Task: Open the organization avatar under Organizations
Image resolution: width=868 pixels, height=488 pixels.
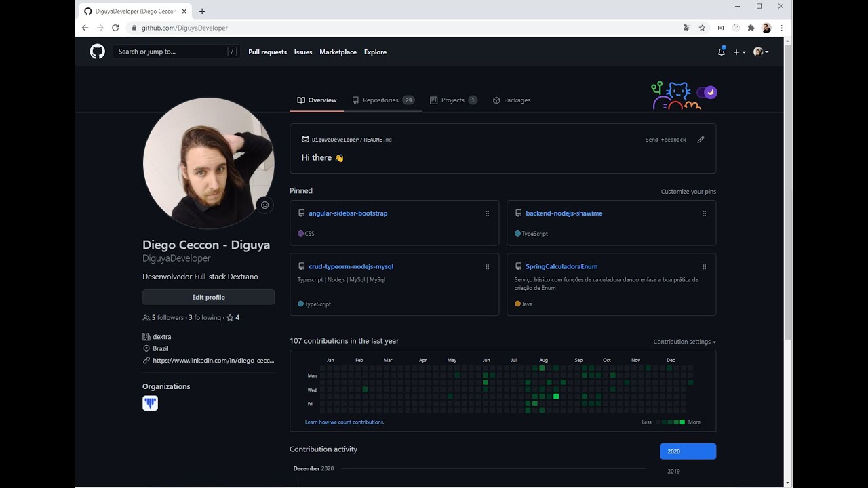Action: pyautogui.click(x=150, y=403)
